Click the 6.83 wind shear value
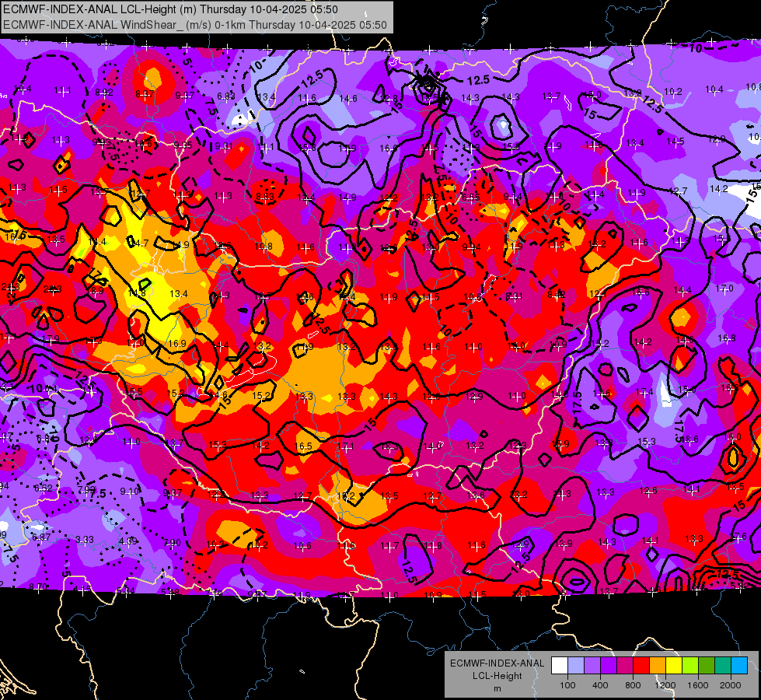This screenshot has width=761, height=700. pyautogui.click(x=226, y=96)
